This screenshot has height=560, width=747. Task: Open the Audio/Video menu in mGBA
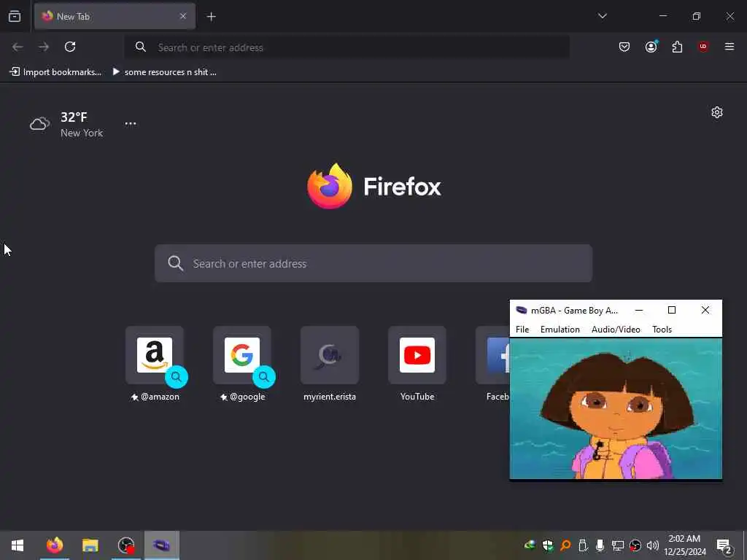click(x=616, y=330)
